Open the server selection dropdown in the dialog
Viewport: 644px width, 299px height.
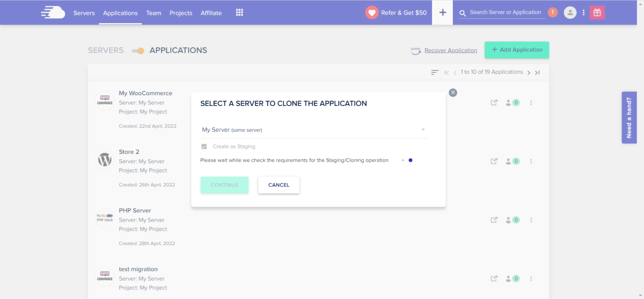point(423,129)
